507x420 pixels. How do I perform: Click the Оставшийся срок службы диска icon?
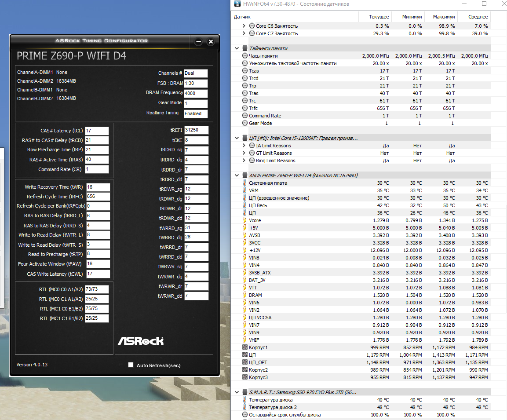[245, 415]
